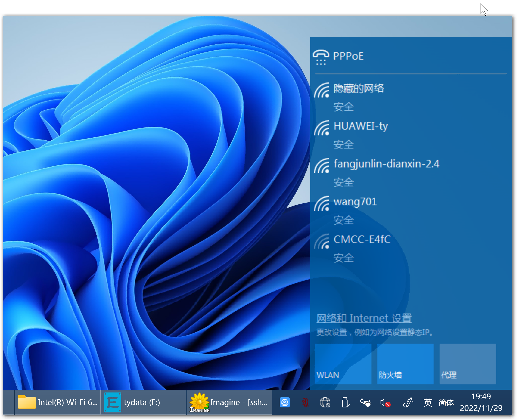Click the E drive icon beside tydata
517x420 pixels.
click(x=112, y=402)
